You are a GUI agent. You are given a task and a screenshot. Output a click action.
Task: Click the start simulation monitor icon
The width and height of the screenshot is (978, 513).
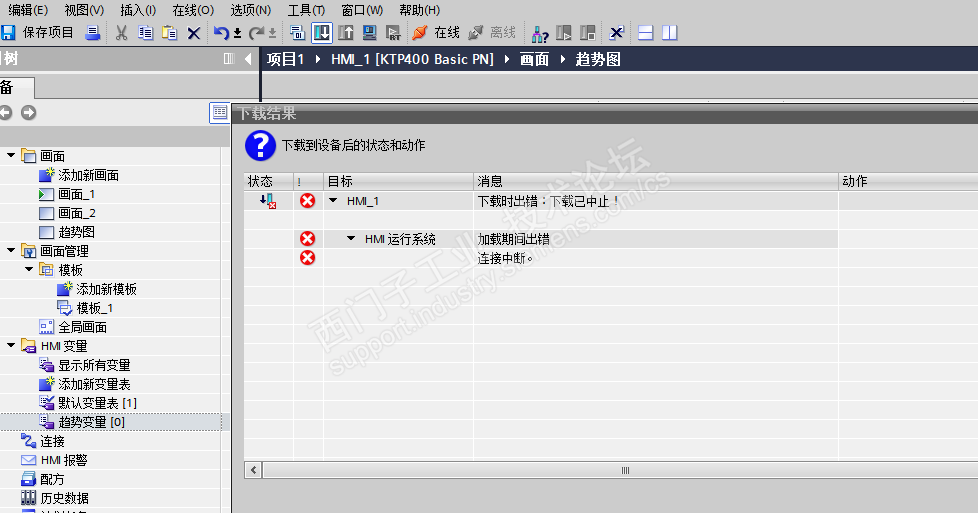coord(369,32)
